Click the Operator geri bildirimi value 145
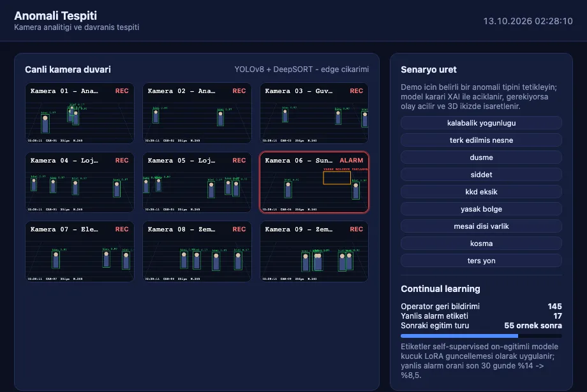 pos(554,307)
